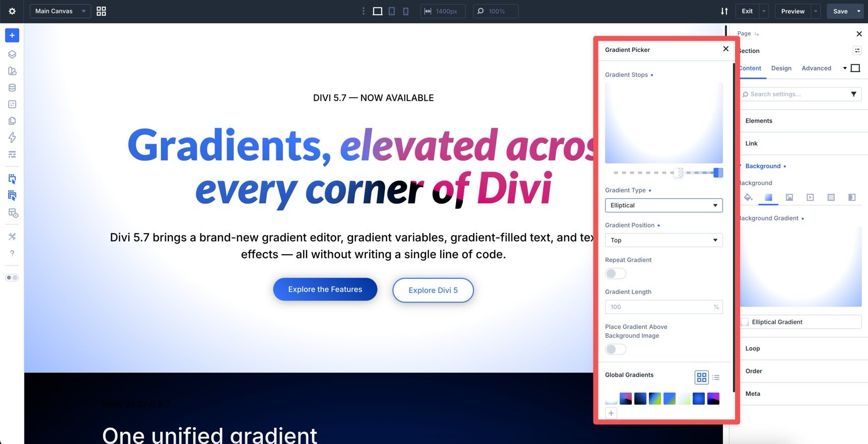868x444 pixels.
Task: Click the up-down arrows icon near Exit
Action: pos(724,11)
